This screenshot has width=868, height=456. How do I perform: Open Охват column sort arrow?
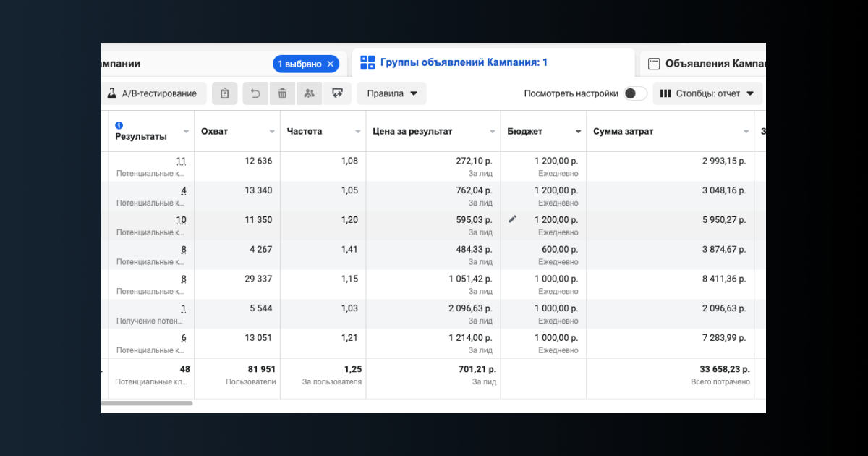click(x=272, y=132)
